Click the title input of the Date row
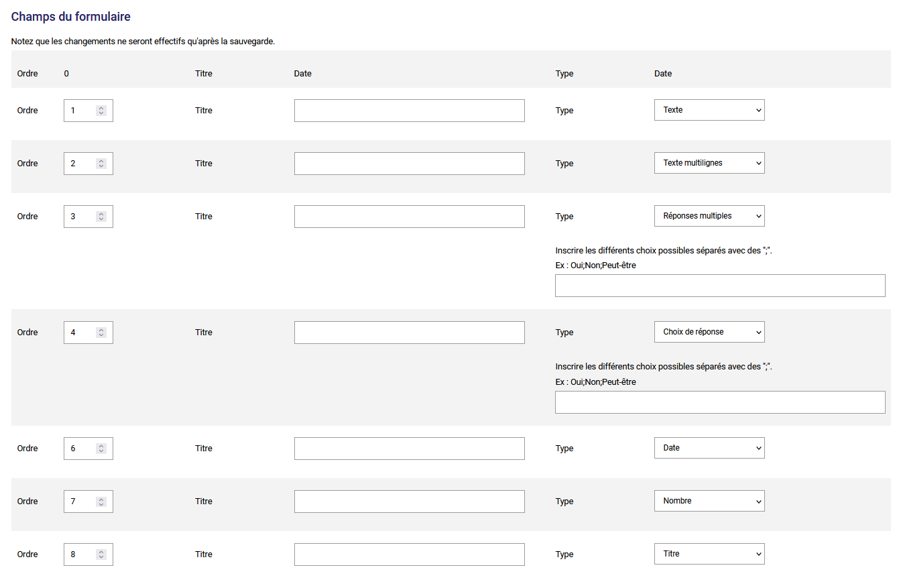897x588 pixels. click(x=409, y=449)
